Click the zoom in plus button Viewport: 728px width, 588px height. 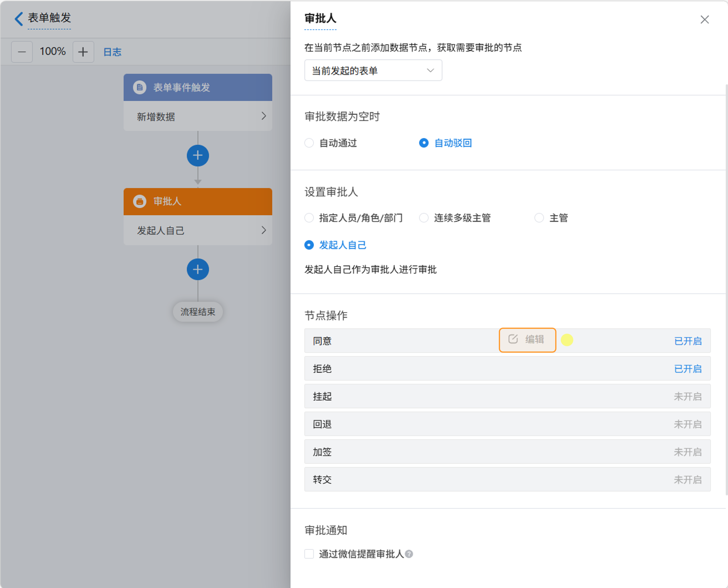pos(83,52)
